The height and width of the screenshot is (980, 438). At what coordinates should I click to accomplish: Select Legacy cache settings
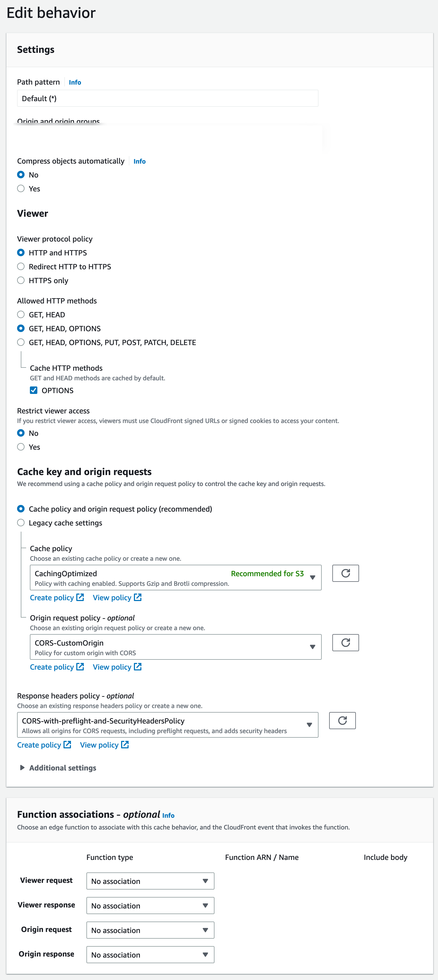(21, 523)
